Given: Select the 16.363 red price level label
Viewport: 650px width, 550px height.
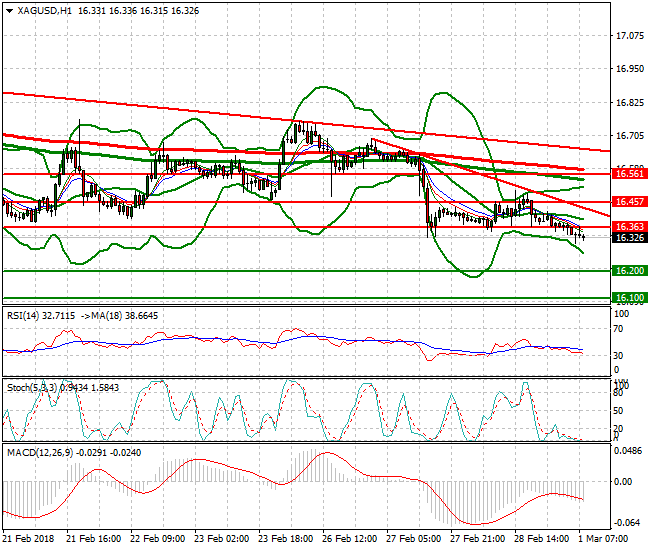Looking at the screenshot, I should [630, 227].
